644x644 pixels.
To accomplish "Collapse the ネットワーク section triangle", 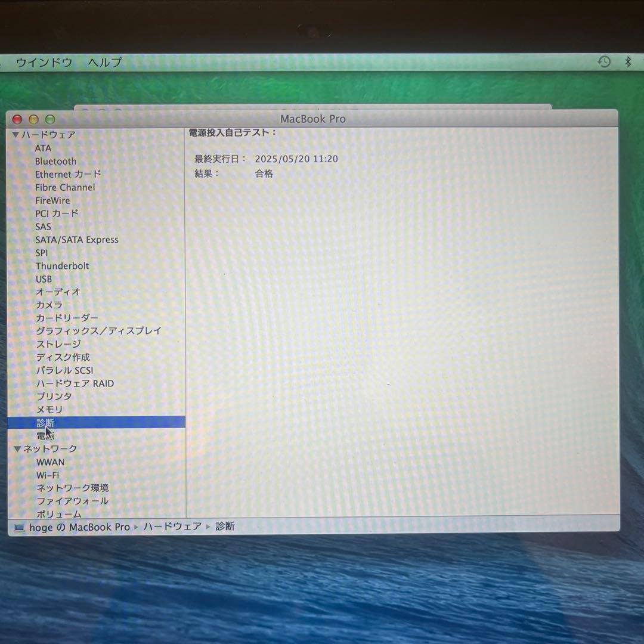I will [17, 449].
